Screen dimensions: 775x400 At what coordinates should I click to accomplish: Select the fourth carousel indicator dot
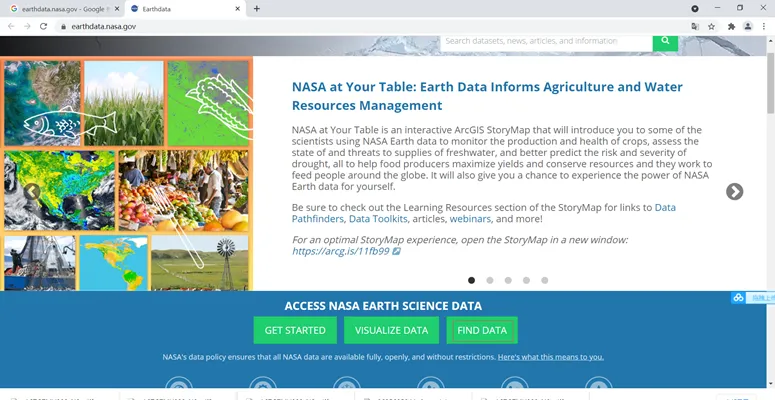click(x=526, y=280)
